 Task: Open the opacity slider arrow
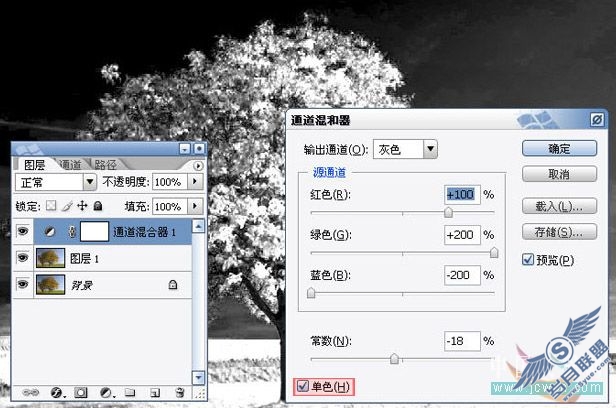194,182
